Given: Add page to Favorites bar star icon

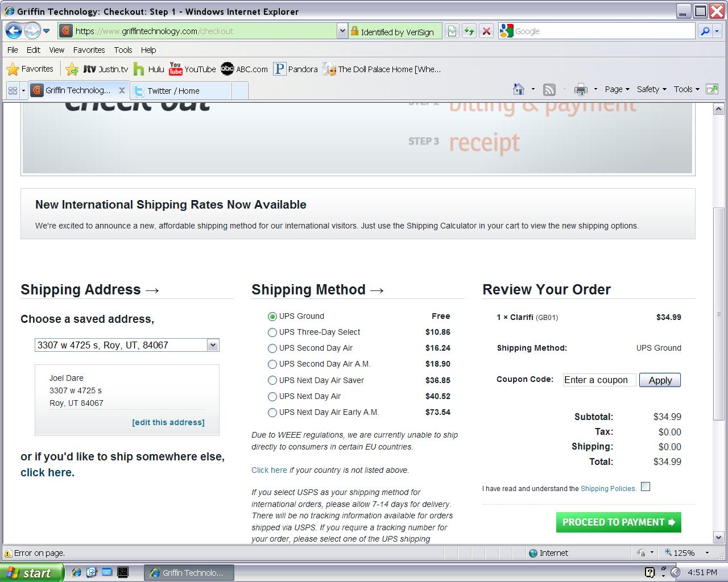Looking at the screenshot, I should click(72, 69).
